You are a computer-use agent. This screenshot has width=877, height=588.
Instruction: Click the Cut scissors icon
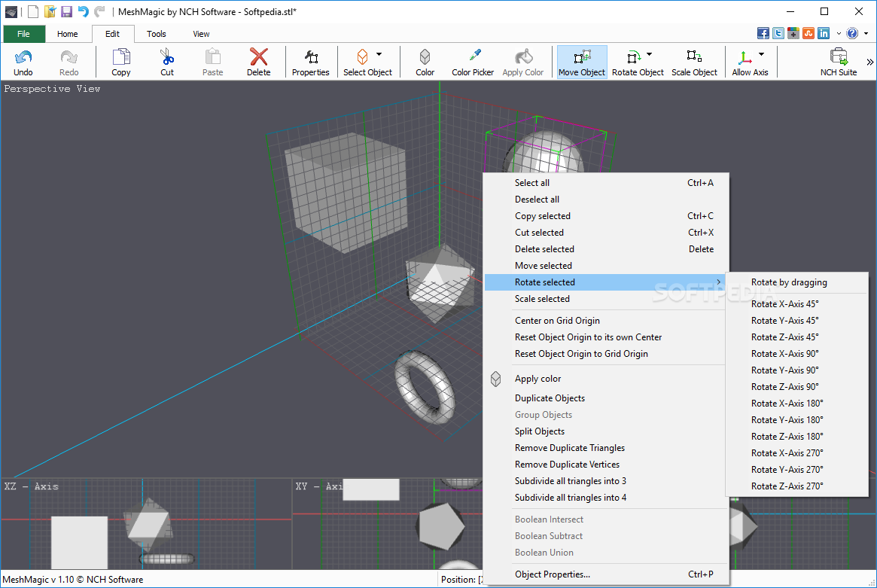166,57
